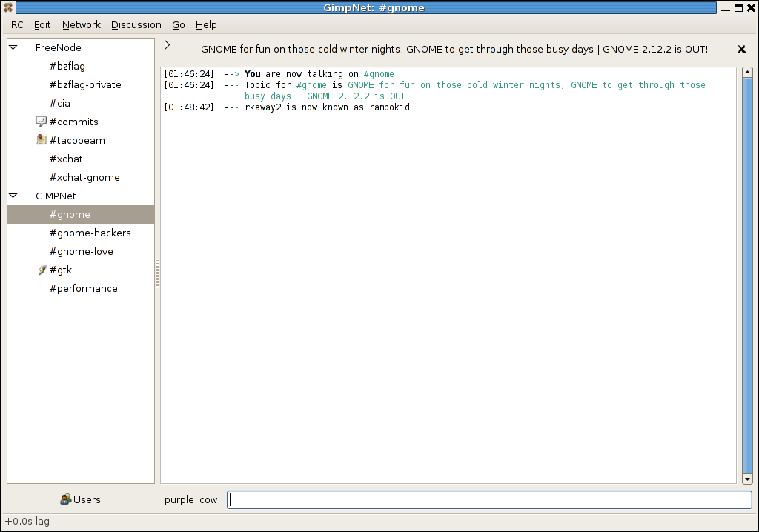Click the '+0.0s lag' status bar text
This screenshot has width=759, height=532.
(x=27, y=522)
